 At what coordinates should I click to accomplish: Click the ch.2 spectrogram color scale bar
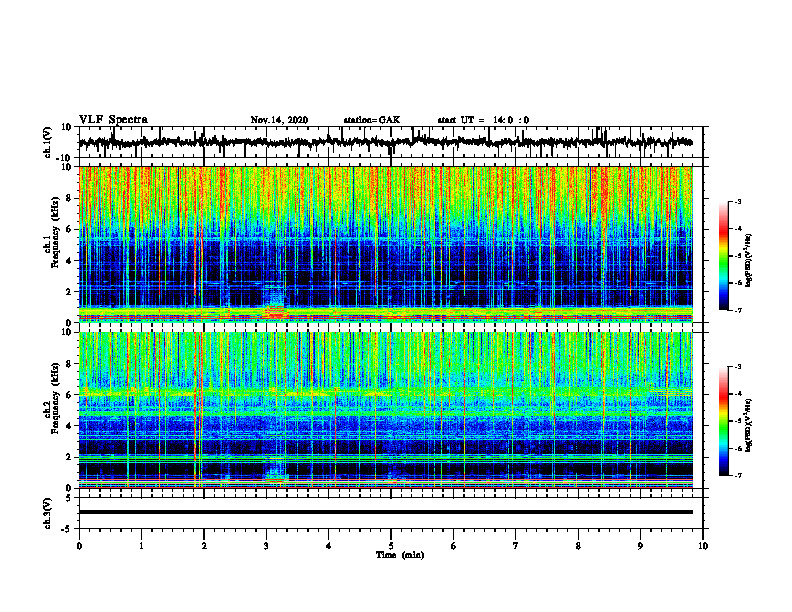[723, 421]
